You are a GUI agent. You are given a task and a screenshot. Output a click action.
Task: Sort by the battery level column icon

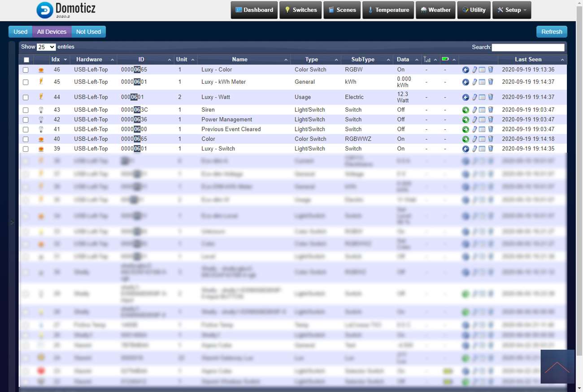[445, 60]
